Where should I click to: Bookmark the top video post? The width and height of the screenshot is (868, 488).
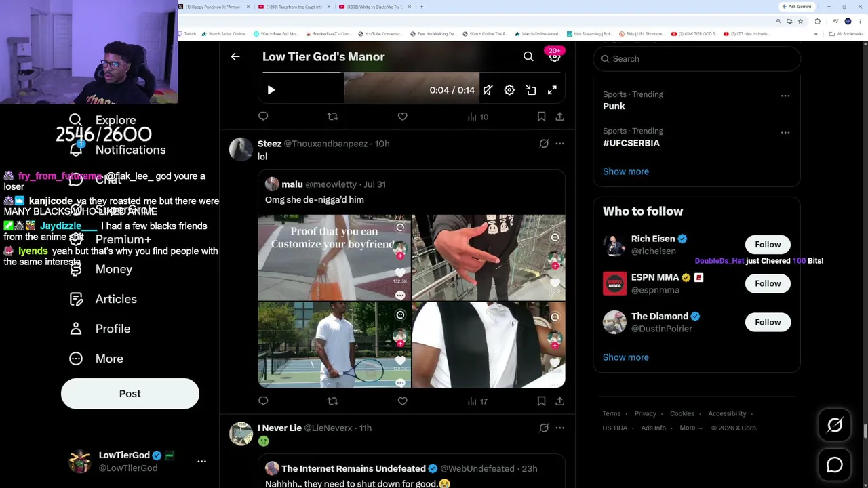pos(541,117)
